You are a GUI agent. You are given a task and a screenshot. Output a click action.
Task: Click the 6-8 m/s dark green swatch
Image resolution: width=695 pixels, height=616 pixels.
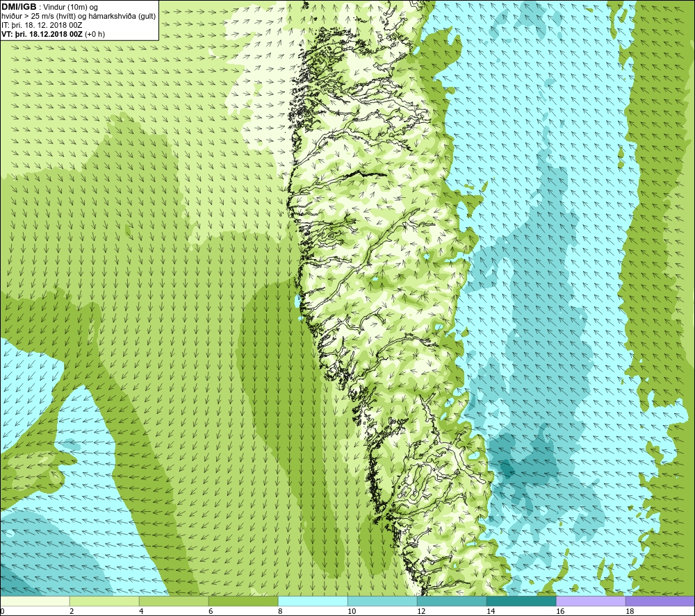pos(243,601)
